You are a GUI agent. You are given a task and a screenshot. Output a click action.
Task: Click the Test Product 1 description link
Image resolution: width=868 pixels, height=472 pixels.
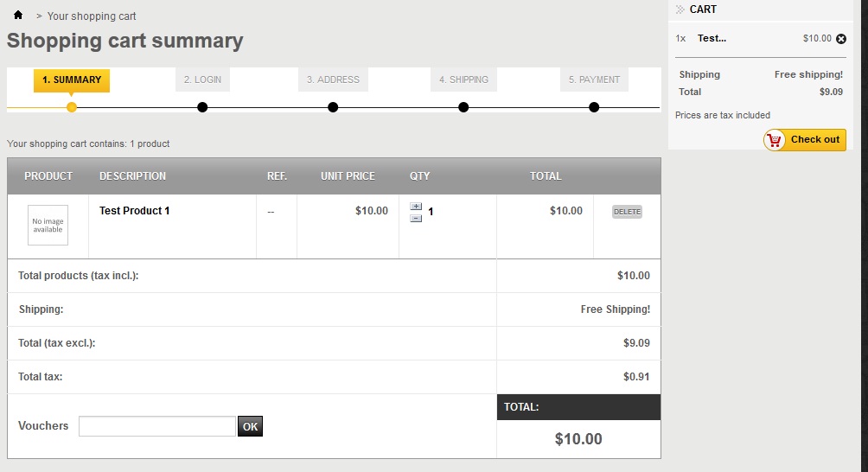(135, 211)
